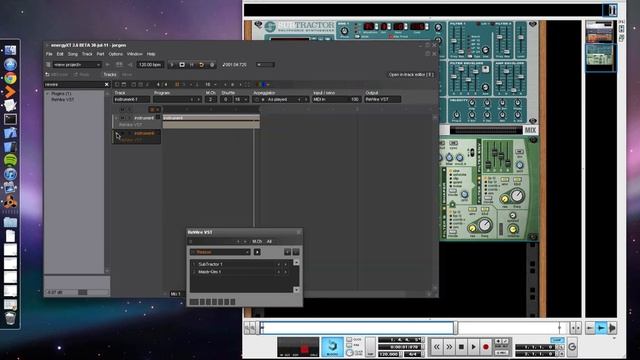Click the record button in energyXT transport
This screenshot has width=640, height=360.
click(x=211, y=64)
